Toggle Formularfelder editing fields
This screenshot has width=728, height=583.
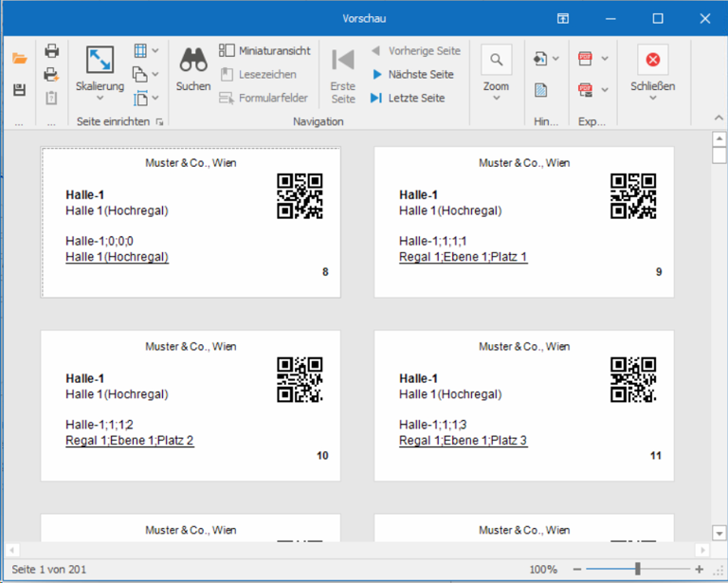click(264, 98)
